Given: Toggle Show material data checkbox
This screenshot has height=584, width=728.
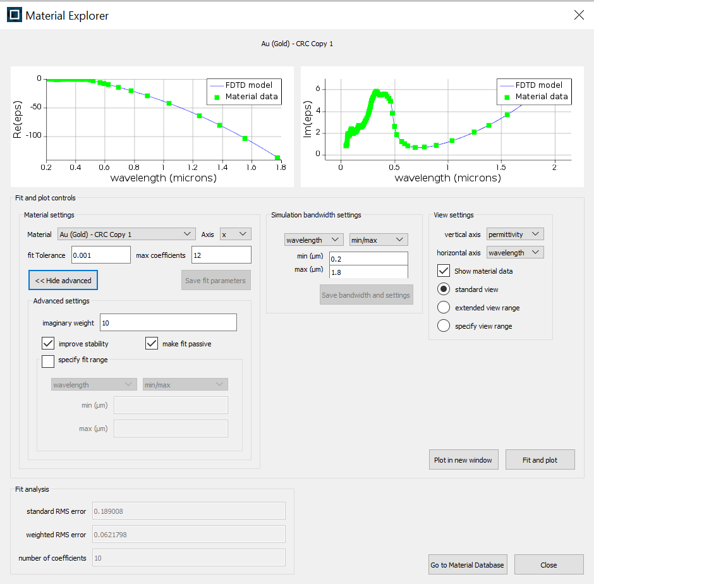Looking at the screenshot, I should 444,271.
